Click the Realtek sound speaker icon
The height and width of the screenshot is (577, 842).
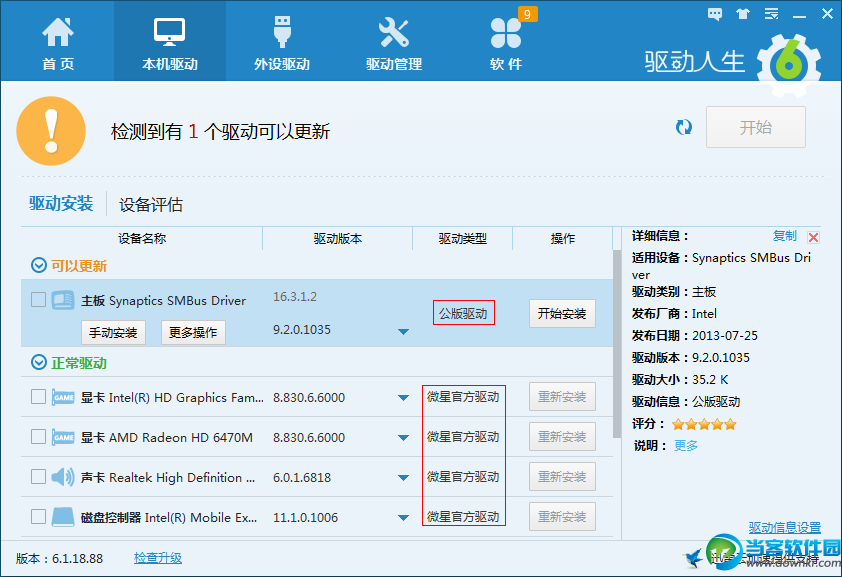[x=63, y=477]
